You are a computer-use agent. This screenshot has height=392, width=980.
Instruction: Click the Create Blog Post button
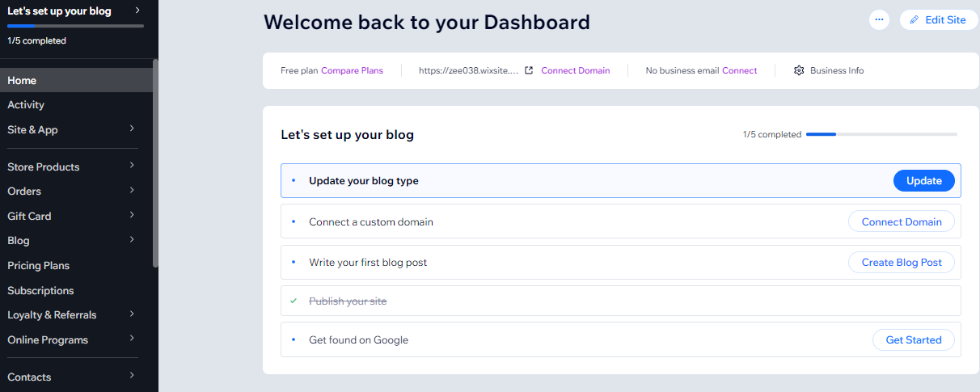pos(901,263)
